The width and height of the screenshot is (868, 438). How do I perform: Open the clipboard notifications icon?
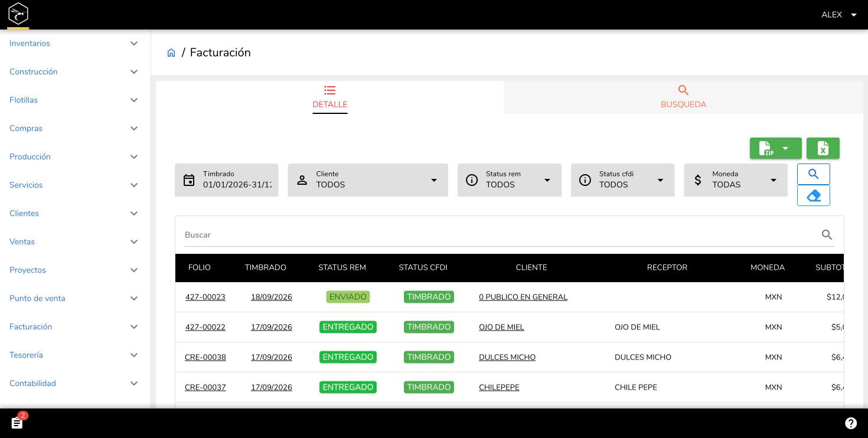[x=17, y=423]
